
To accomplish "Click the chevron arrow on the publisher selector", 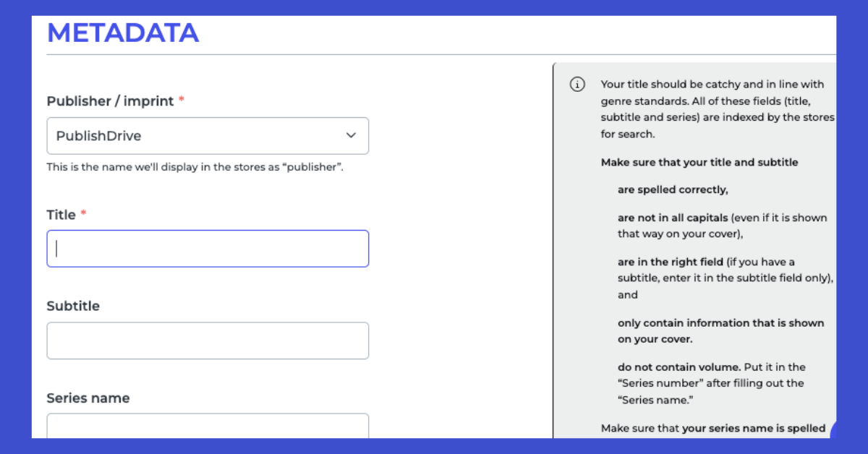I will pos(352,136).
